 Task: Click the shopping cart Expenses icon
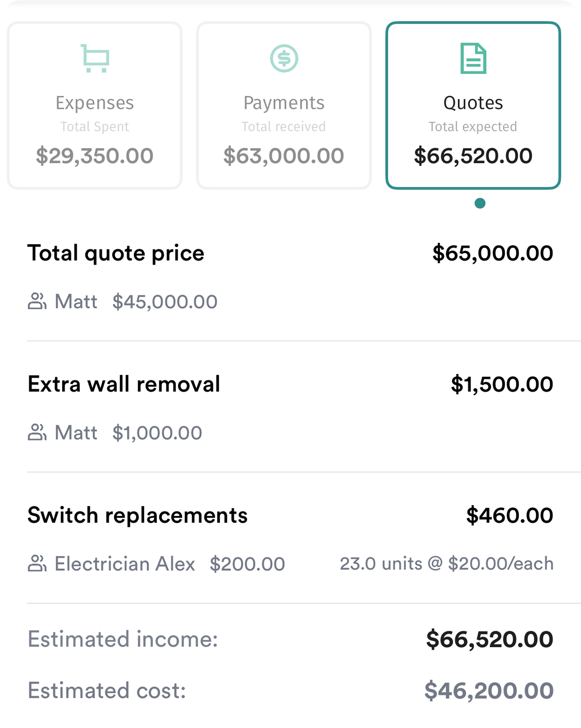(95, 58)
